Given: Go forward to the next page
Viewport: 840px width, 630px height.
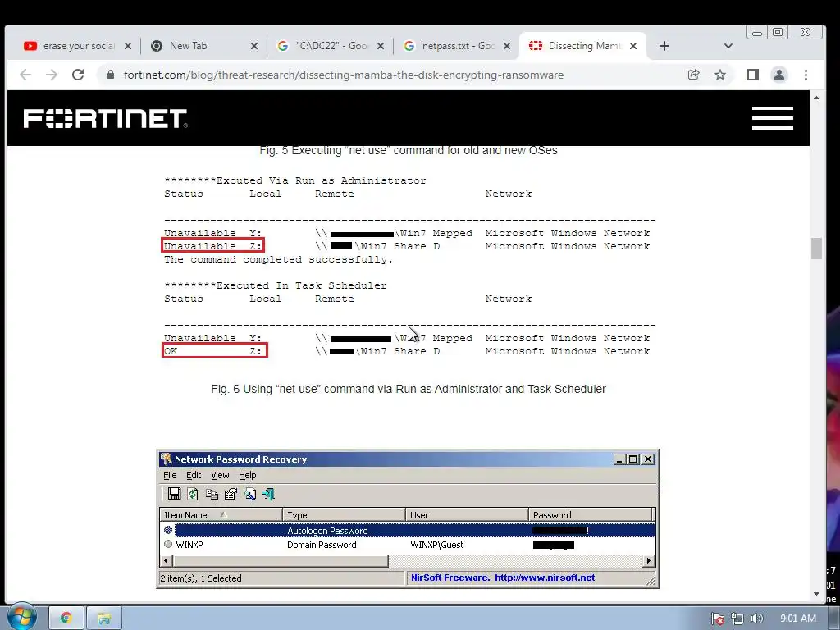Looking at the screenshot, I should click(52, 75).
